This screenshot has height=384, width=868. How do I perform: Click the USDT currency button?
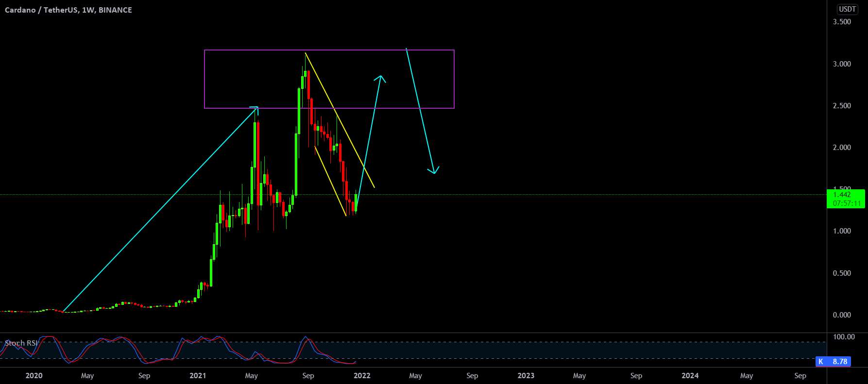pos(847,9)
